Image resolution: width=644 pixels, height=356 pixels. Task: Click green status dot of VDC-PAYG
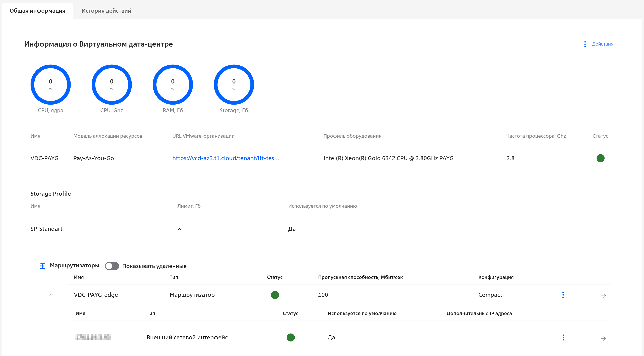(x=600, y=158)
